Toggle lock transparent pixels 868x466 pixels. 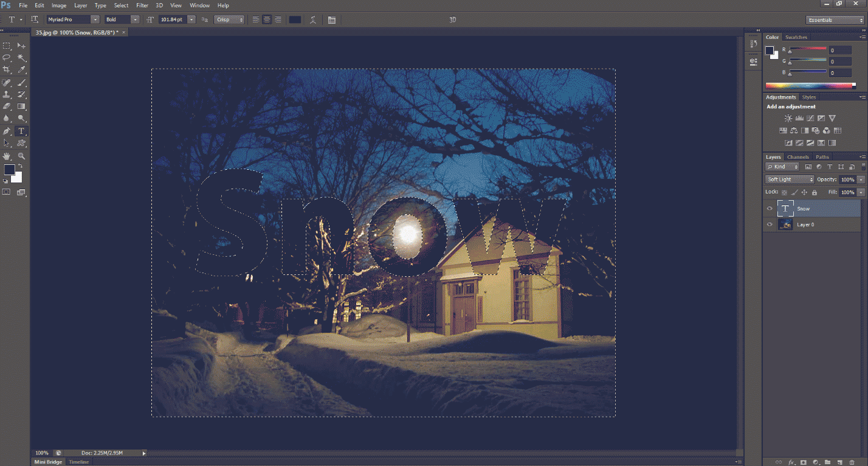(x=785, y=192)
